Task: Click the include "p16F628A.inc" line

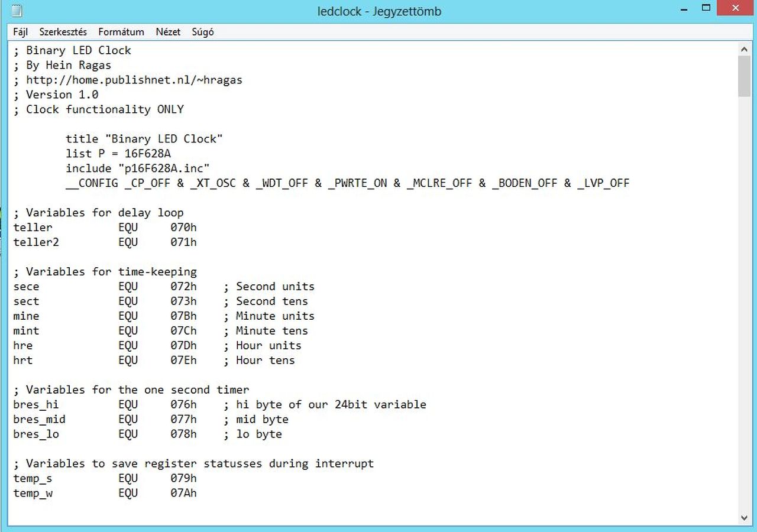Action: click(138, 168)
